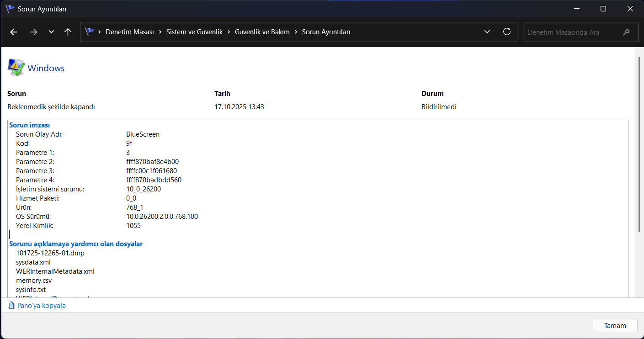The height and width of the screenshot is (339, 644).
Task: Click OS Sürümü value 10.0.26200.2.0.0.768.100
Action: (x=162, y=217)
